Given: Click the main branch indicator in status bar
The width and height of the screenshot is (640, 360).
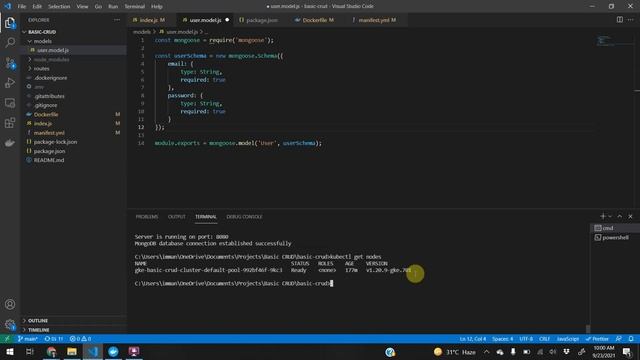Looking at the screenshot, I should (28, 339).
